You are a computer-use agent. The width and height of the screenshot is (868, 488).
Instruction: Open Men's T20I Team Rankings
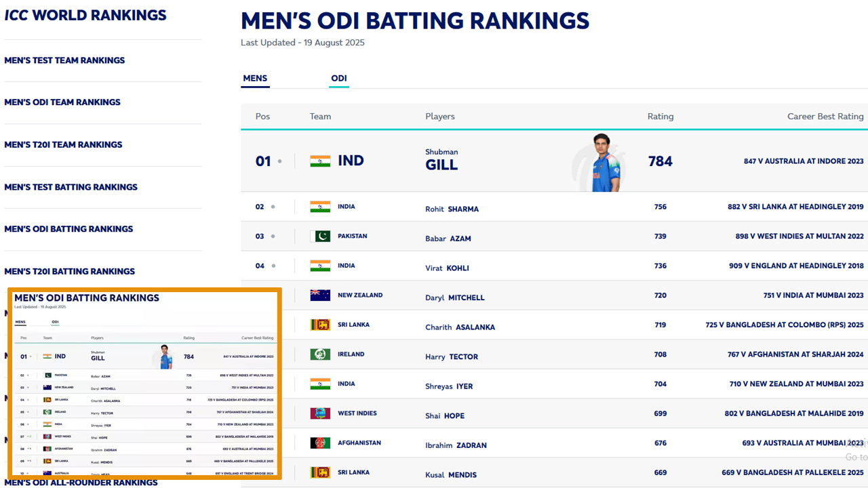click(63, 144)
